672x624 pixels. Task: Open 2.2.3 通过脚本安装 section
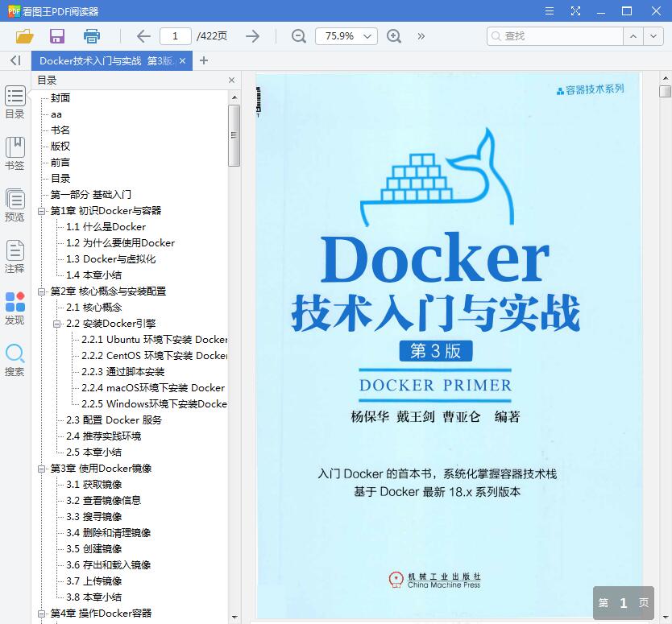[123, 372]
